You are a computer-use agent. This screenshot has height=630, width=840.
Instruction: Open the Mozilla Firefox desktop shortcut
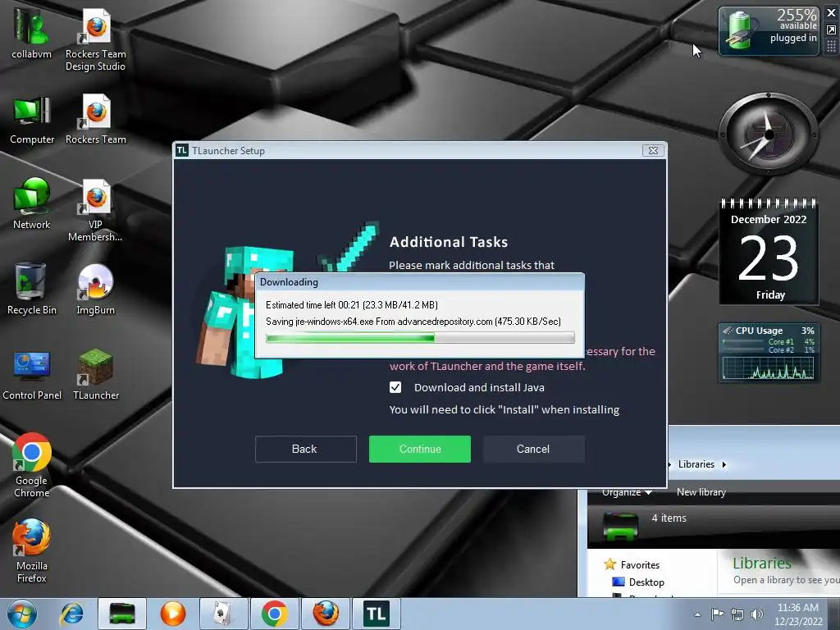click(32, 550)
